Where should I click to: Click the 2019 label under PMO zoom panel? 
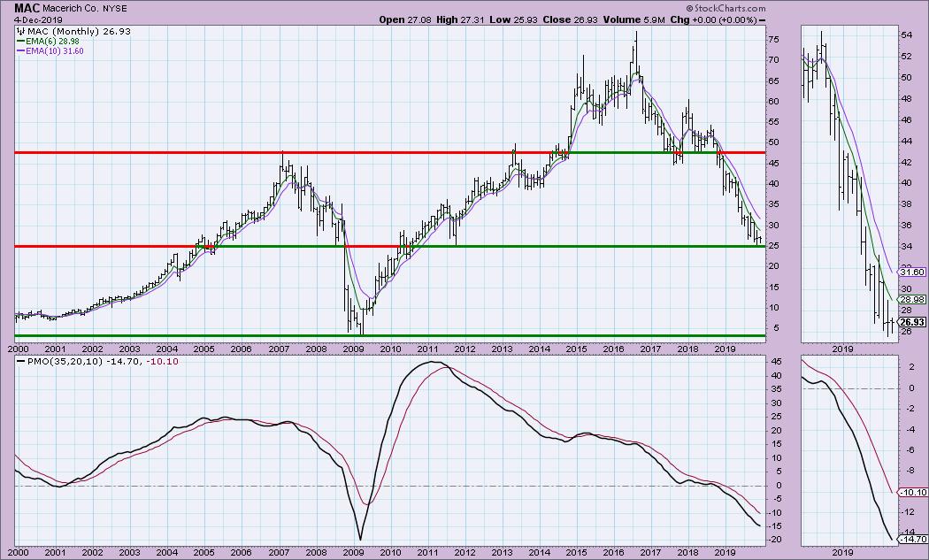click(842, 552)
